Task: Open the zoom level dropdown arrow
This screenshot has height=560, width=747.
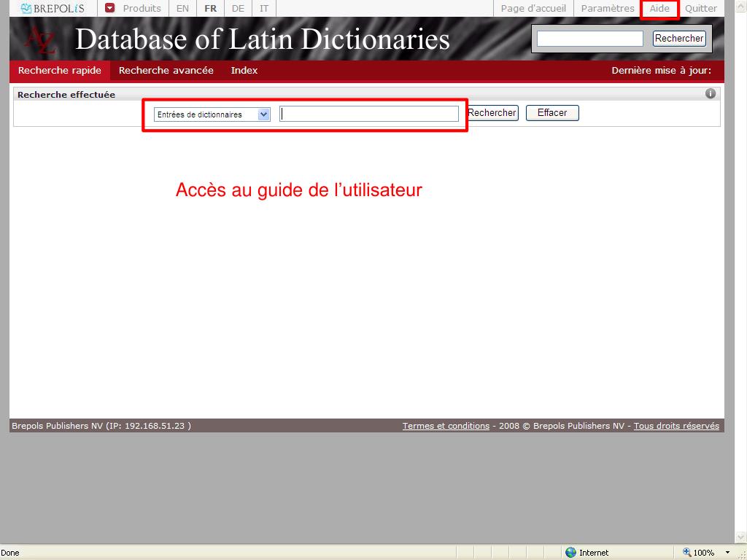Action: [727, 553]
